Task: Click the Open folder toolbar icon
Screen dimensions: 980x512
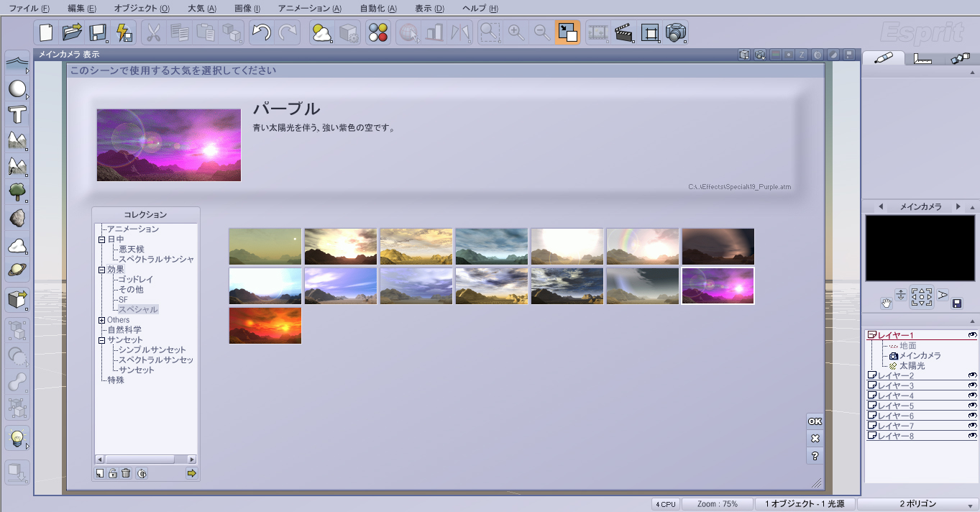Action: click(x=72, y=32)
